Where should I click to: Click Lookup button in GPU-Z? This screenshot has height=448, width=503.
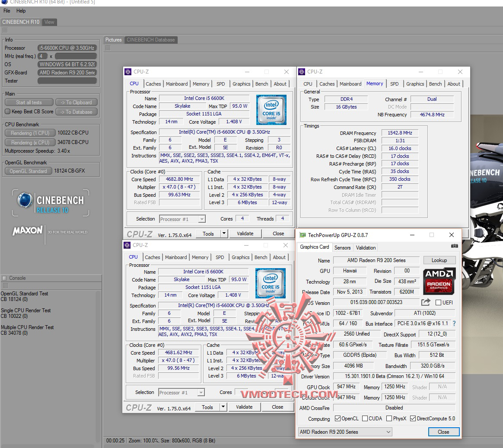coord(439,260)
